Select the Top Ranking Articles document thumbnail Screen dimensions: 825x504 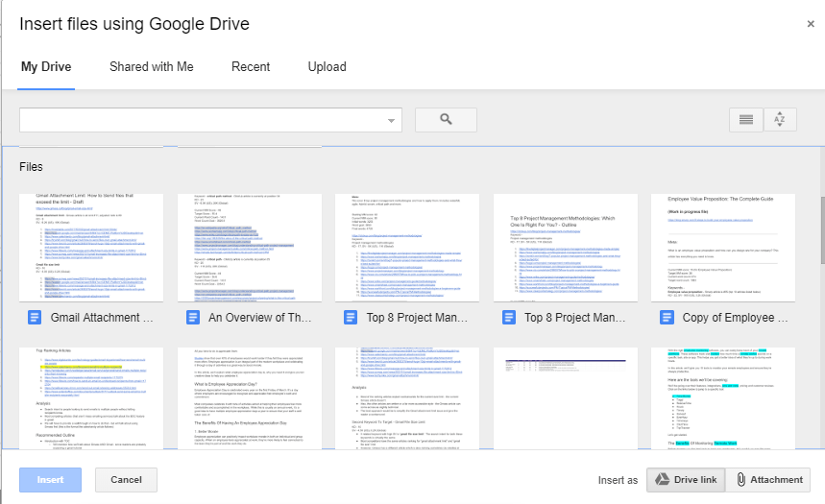91,398
